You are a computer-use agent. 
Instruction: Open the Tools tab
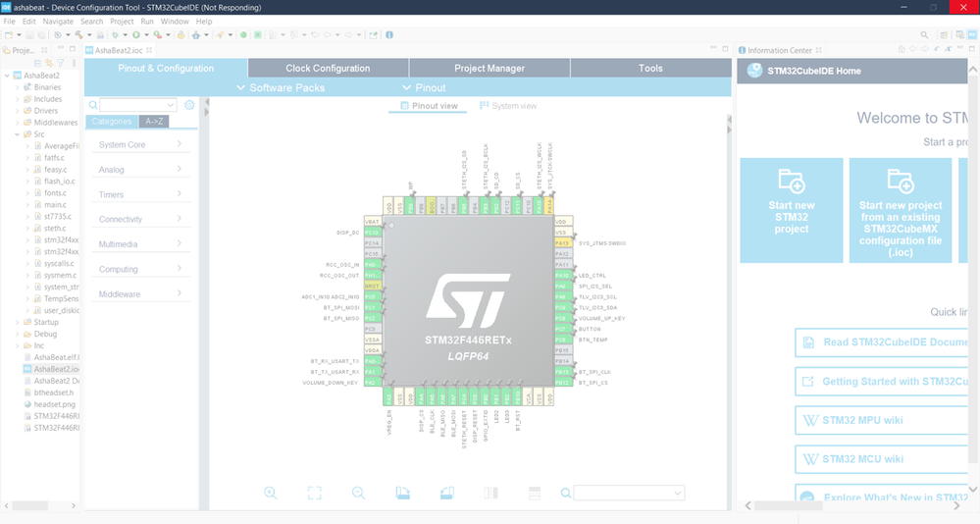click(650, 68)
